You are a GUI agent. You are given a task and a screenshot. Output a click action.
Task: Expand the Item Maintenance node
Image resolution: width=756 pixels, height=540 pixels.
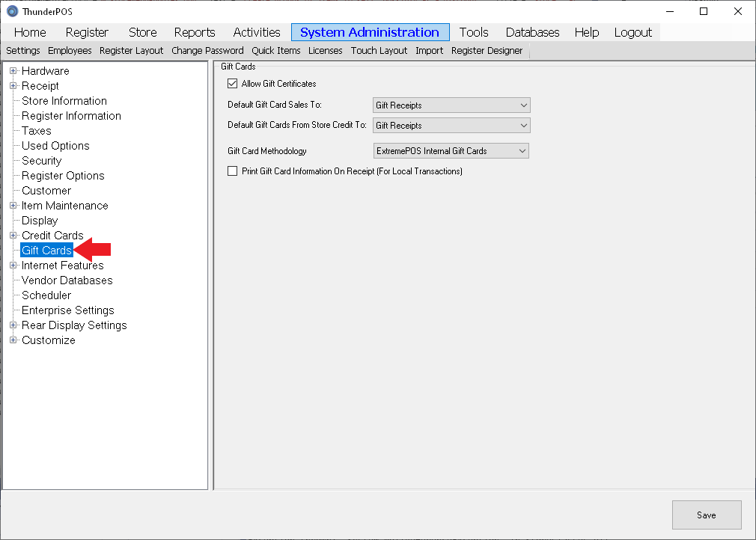[x=13, y=206]
